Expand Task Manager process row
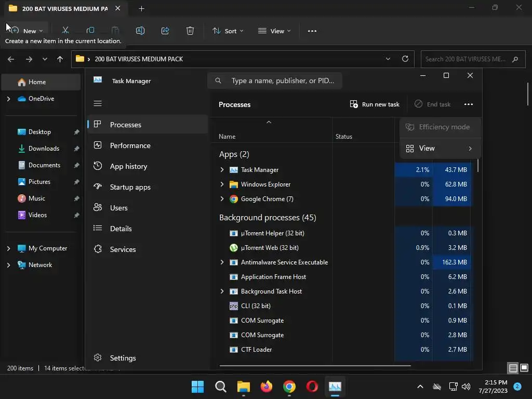 click(222, 170)
